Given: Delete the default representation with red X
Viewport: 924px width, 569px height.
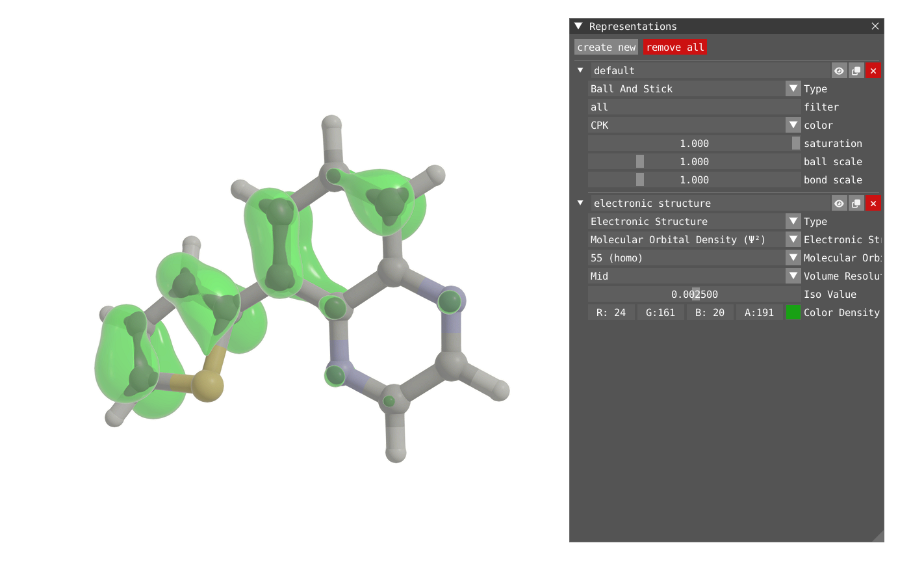Looking at the screenshot, I should (x=873, y=70).
